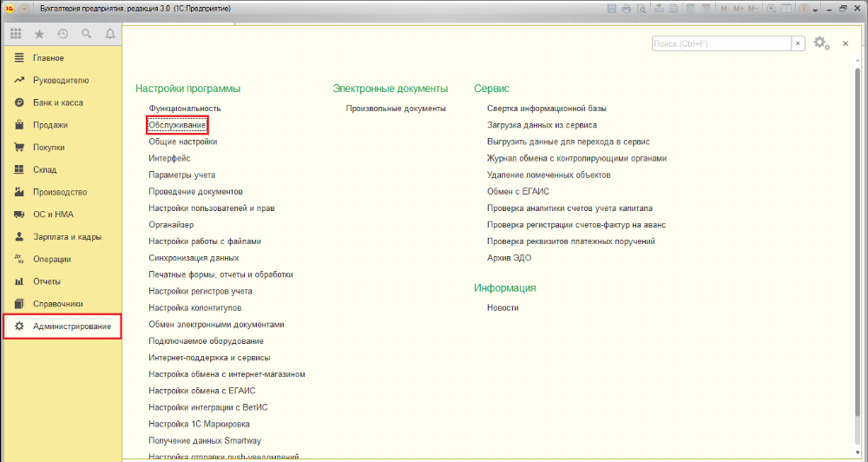Image resolution: width=868 pixels, height=462 pixels.
Task: Click the 1C logo main menu icon
Action: [10, 9]
